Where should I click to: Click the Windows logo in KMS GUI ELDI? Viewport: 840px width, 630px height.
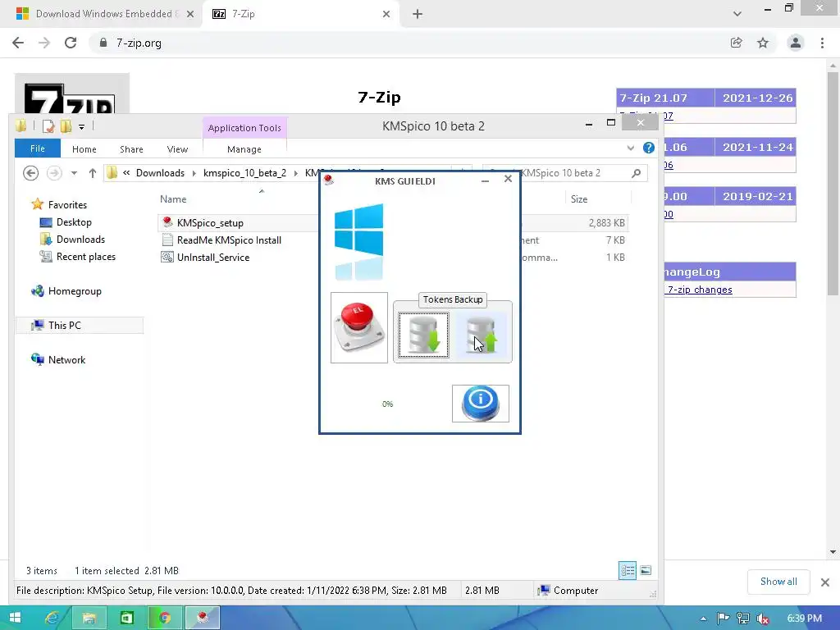359,242
